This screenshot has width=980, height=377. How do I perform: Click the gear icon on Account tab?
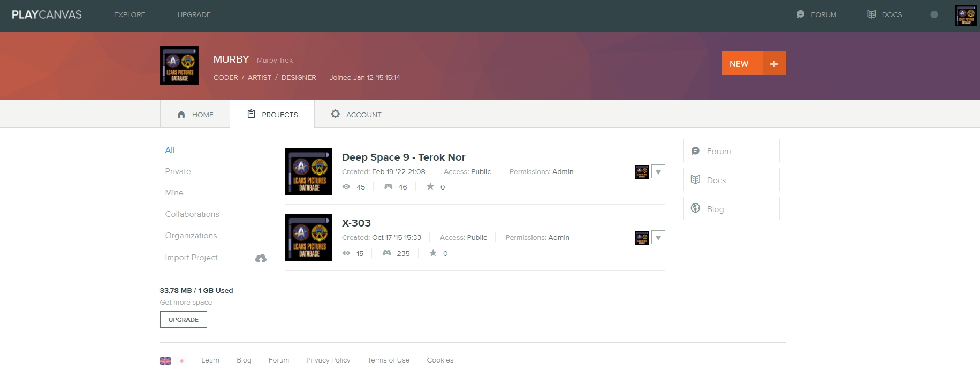click(x=336, y=114)
